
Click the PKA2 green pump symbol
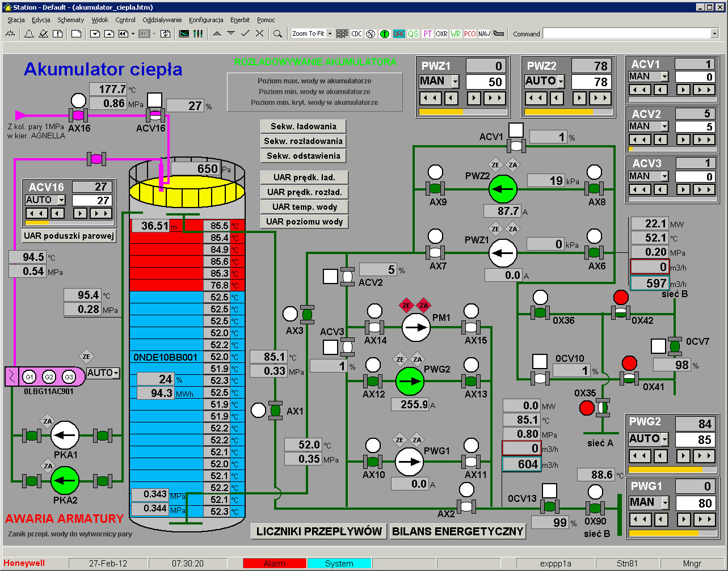65,481
